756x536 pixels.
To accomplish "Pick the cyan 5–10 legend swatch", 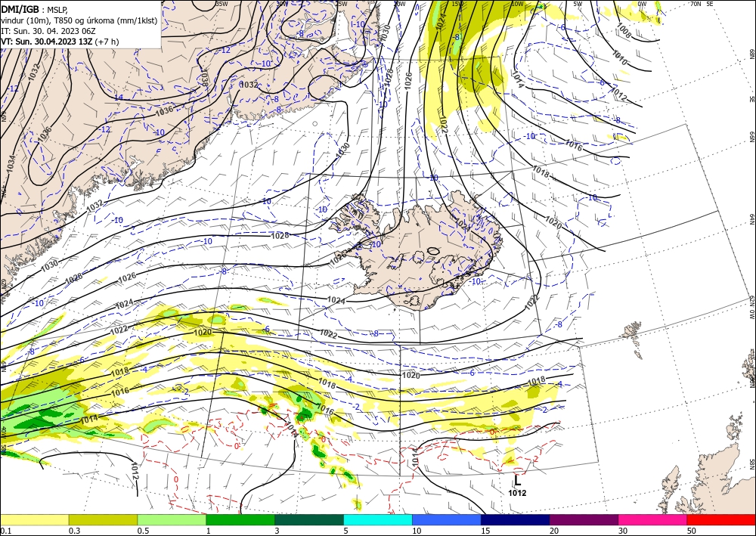I will (x=378, y=519).
